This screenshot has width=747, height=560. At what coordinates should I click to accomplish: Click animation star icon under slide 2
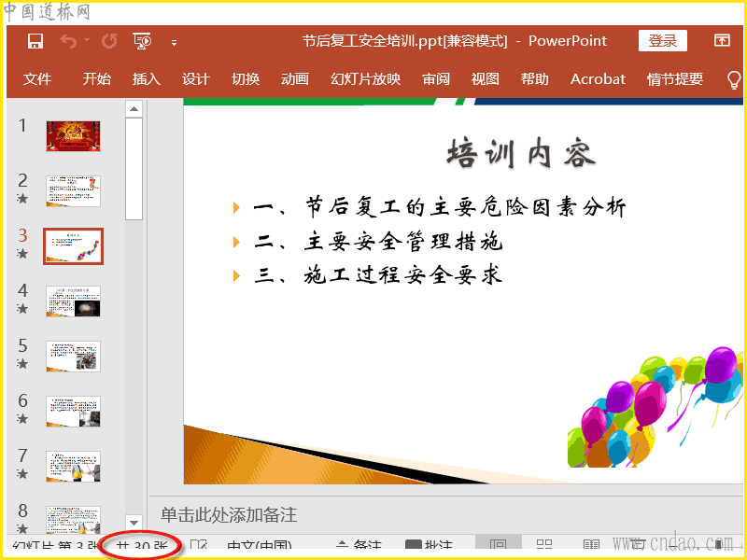click(22, 199)
